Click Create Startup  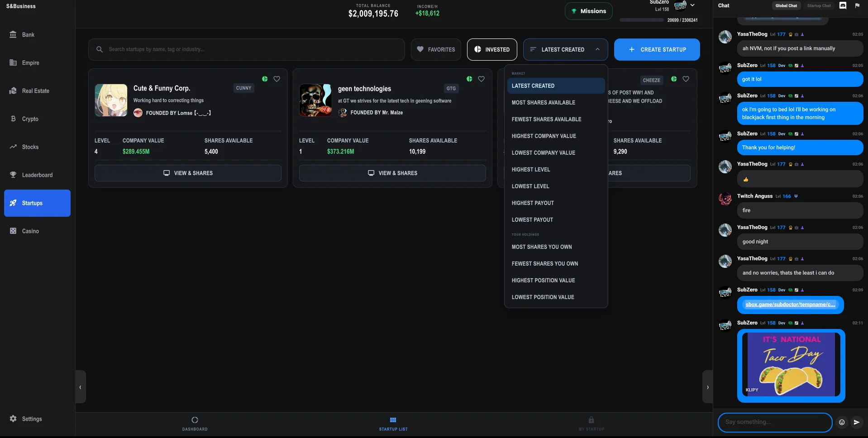point(657,49)
